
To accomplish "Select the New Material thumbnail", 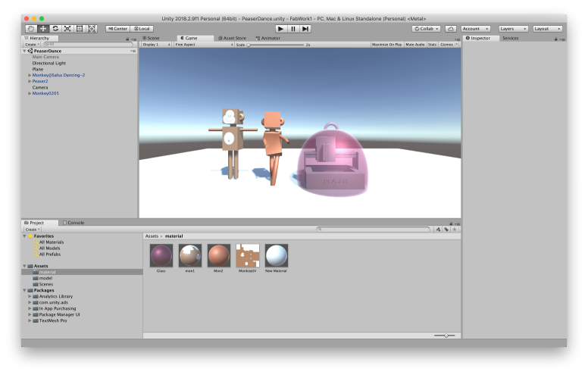I will (277, 255).
